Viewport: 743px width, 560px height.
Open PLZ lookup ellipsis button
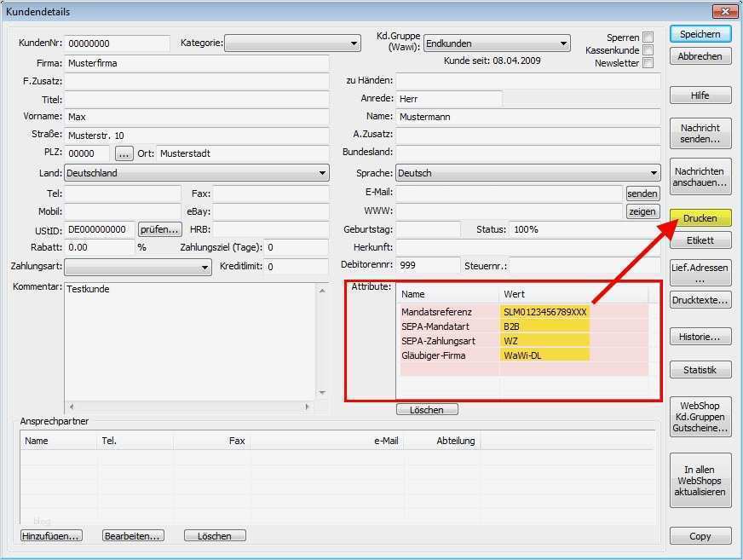[124, 154]
